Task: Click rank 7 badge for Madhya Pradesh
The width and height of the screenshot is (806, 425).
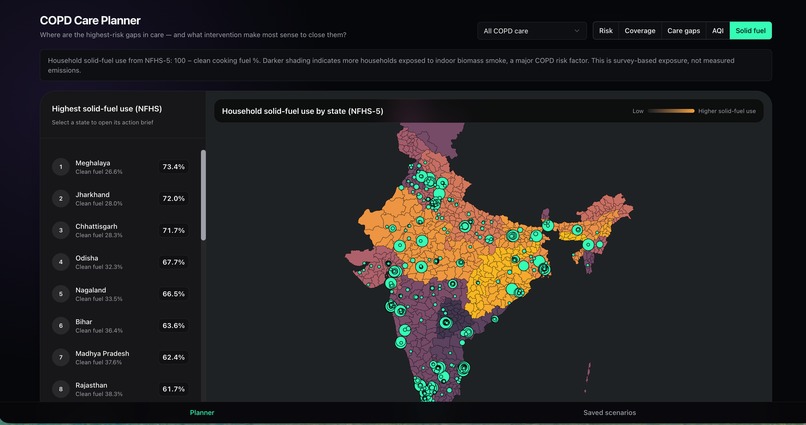Action: pos(61,357)
